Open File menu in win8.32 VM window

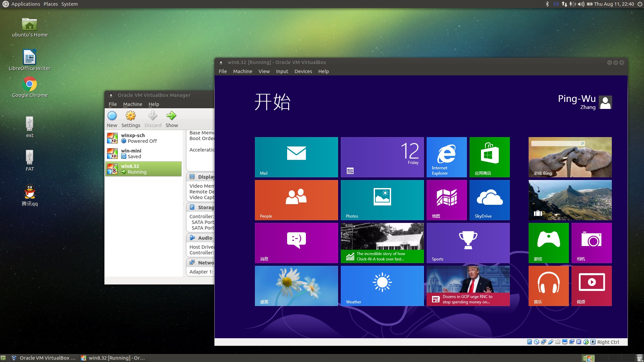click(x=223, y=71)
